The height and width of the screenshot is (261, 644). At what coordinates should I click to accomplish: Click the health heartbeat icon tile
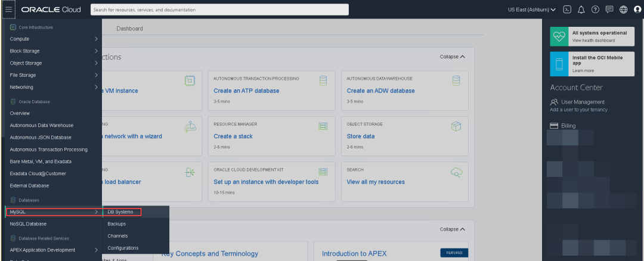coord(559,36)
